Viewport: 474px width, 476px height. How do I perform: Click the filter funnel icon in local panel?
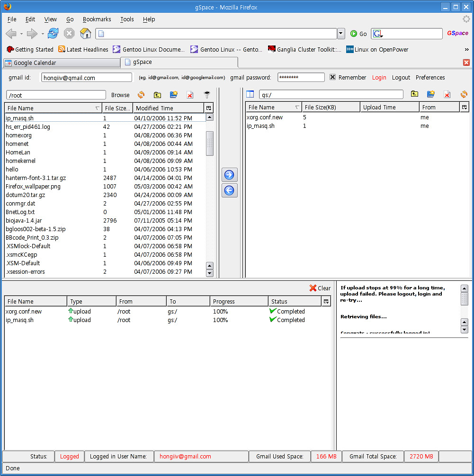(x=206, y=95)
